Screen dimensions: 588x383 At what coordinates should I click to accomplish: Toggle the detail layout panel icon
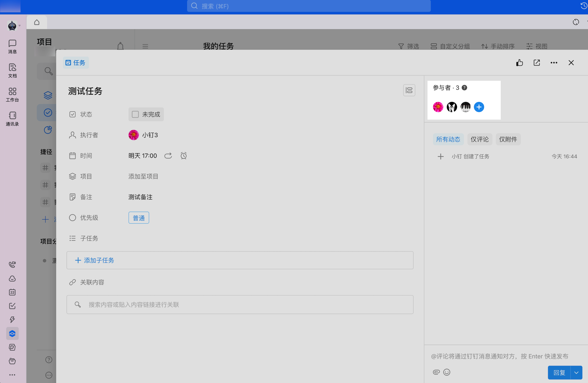pos(409,90)
